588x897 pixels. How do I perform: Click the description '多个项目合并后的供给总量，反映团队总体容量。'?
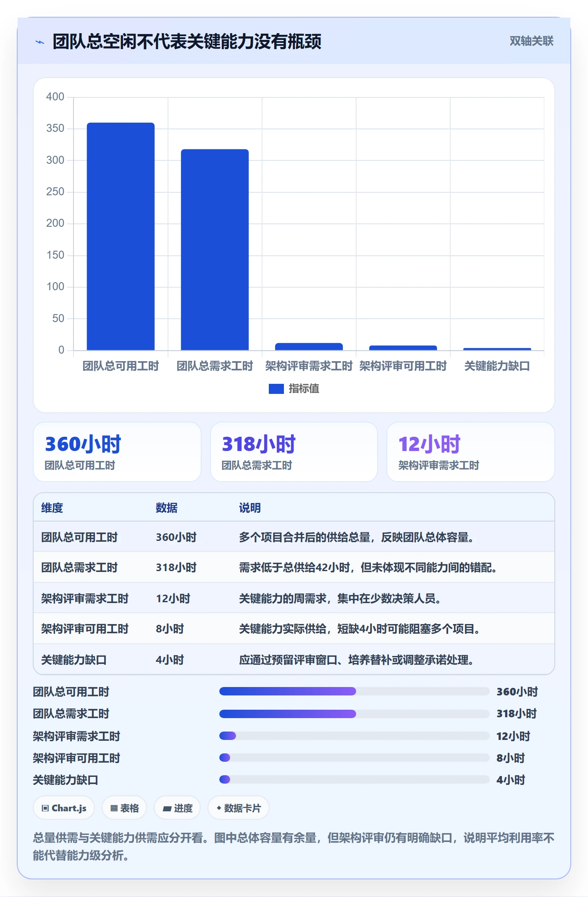point(357,537)
